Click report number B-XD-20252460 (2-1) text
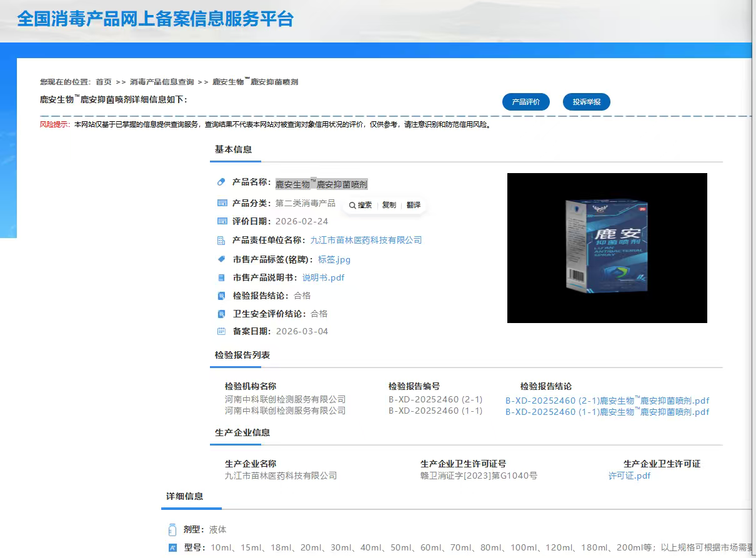The height and width of the screenshot is (558, 756). click(435, 399)
